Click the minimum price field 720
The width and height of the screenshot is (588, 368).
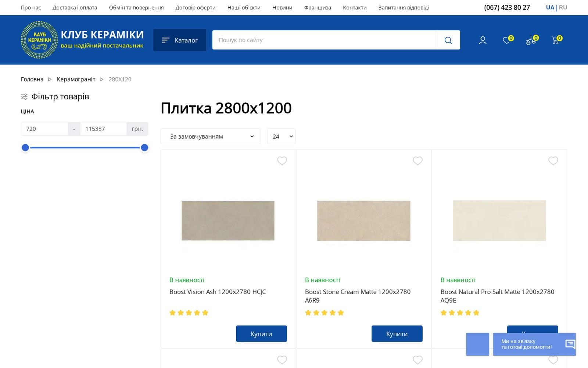tap(44, 129)
